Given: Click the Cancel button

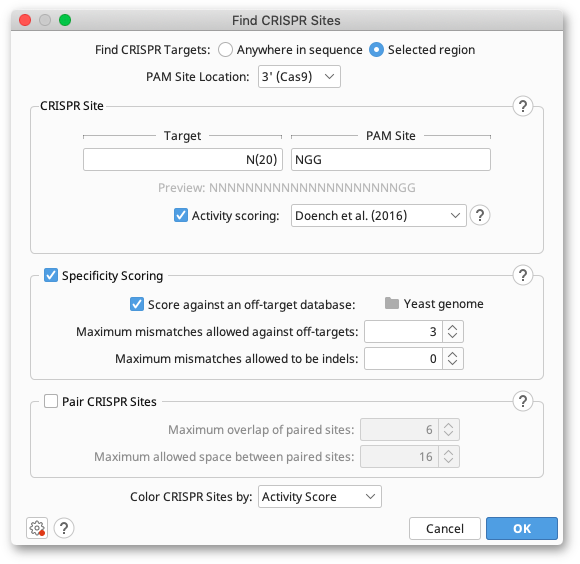Looking at the screenshot, I should [445, 528].
